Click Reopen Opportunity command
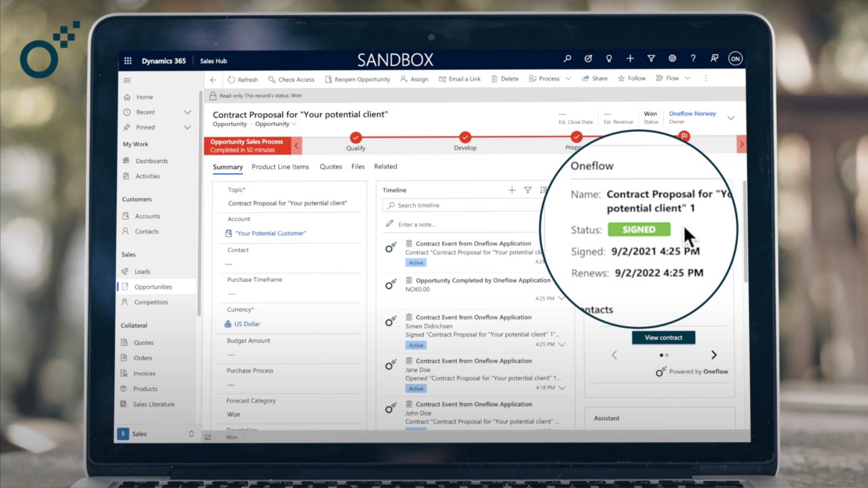 (358, 79)
